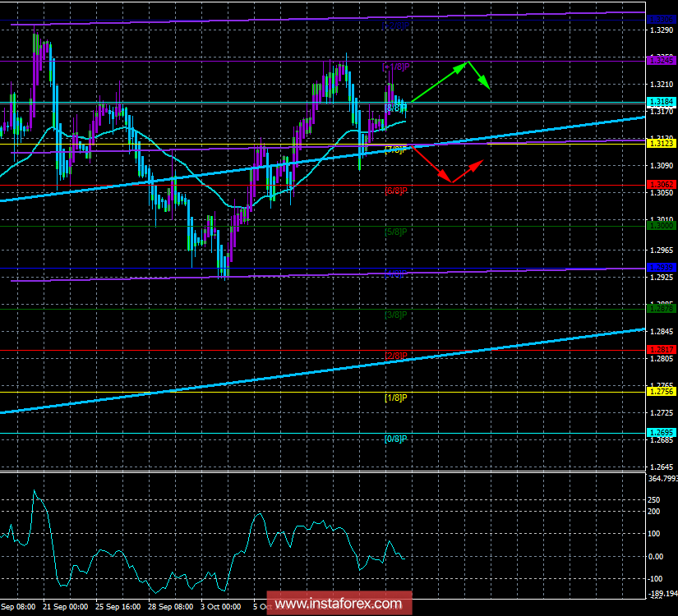Click the red 1.3062 price tag

661,184
